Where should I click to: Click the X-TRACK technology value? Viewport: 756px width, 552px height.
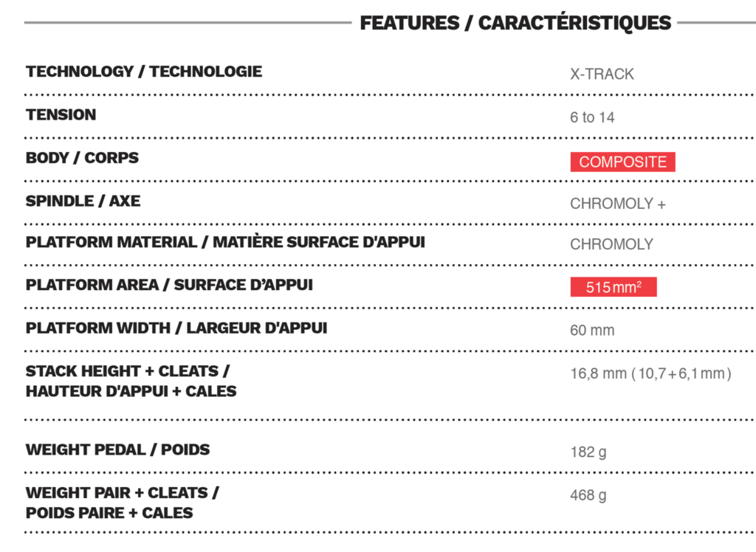point(602,74)
